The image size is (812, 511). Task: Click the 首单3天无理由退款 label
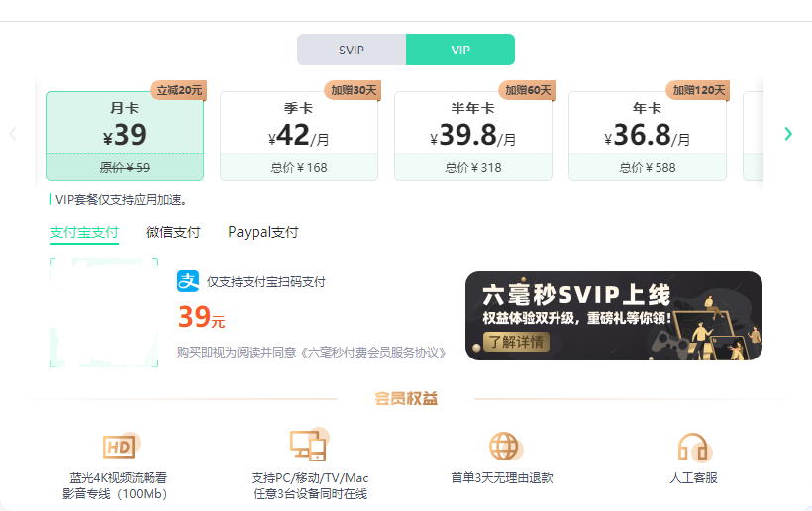[x=502, y=478]
